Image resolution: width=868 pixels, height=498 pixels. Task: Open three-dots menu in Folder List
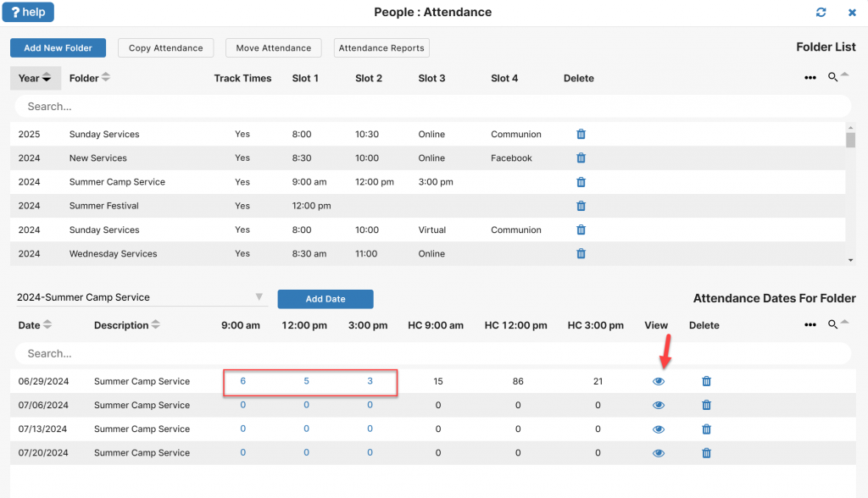pyautogui.click(x=810, y=78)
